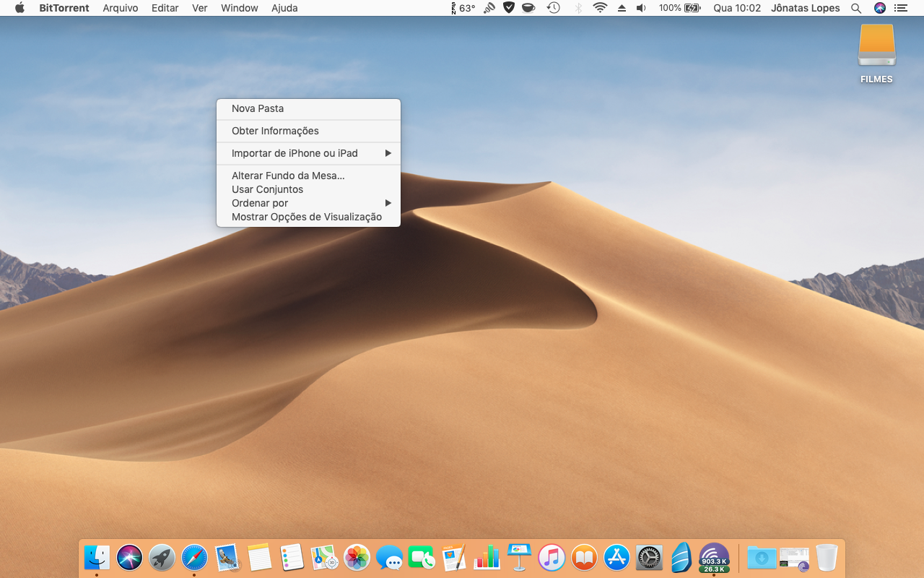The width and height of the screenshot is (924, 578).
Task: Click the Bluetooth menu bar icon
Action: coord(578,8)
